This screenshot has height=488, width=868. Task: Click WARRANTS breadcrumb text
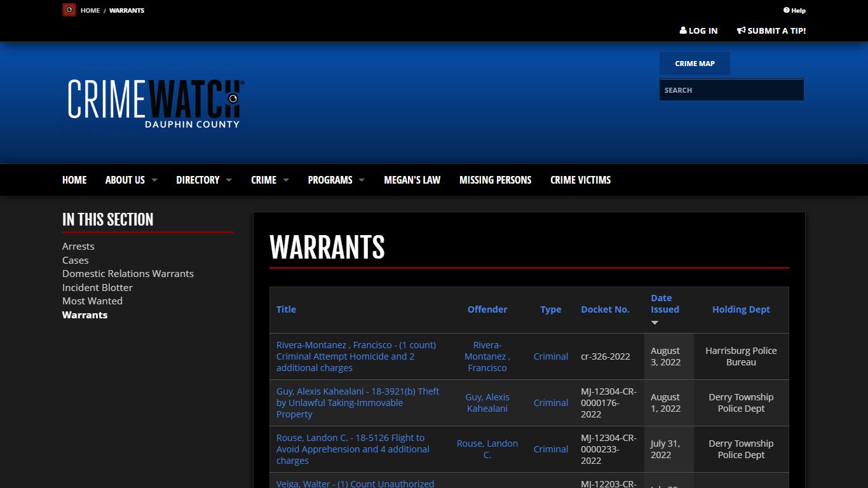pos(126,10)
